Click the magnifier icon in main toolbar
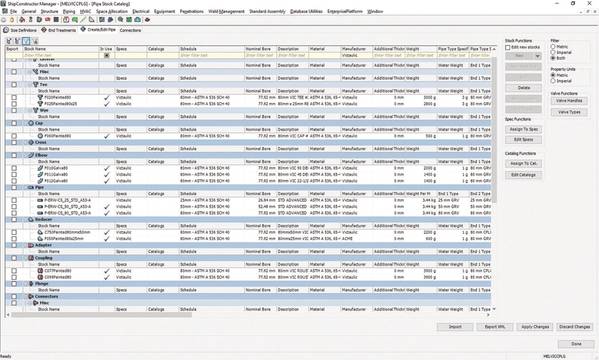This screenshot has width=599, height=360. tap(121, 19)
